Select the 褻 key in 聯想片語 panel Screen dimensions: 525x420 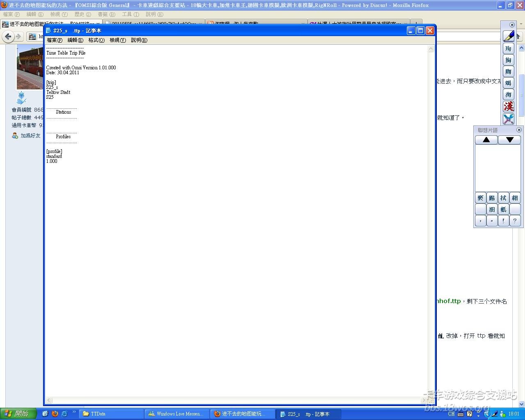[481, 198]
